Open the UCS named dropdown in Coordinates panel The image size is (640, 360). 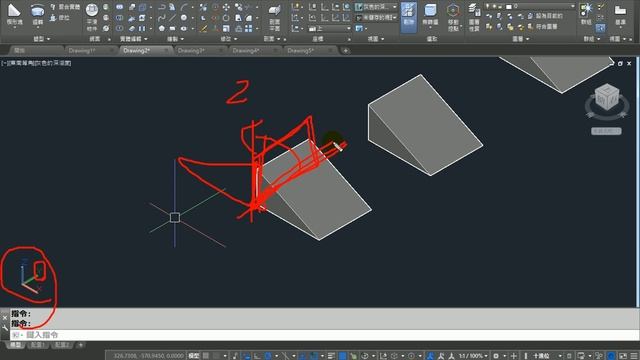(x=329, y=29)
